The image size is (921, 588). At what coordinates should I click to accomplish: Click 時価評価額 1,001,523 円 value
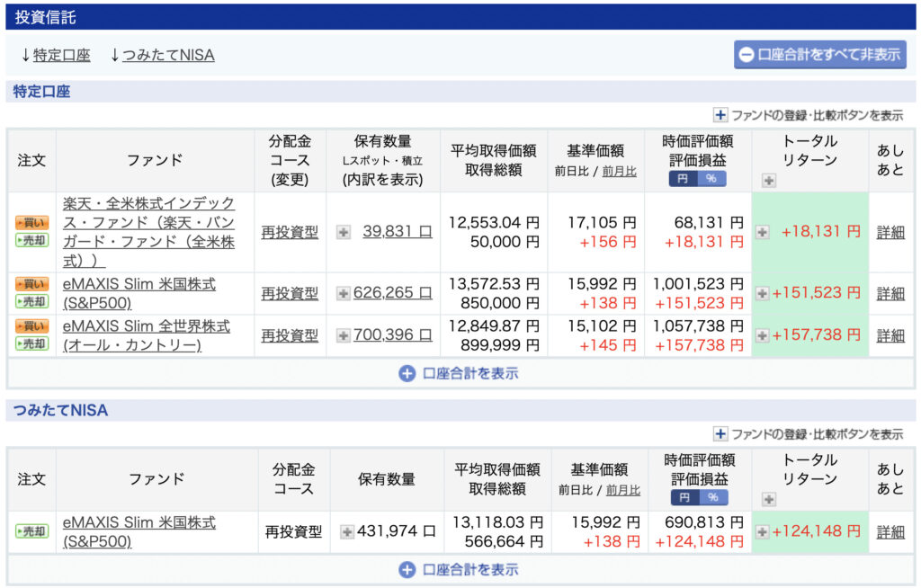[698, 284]
